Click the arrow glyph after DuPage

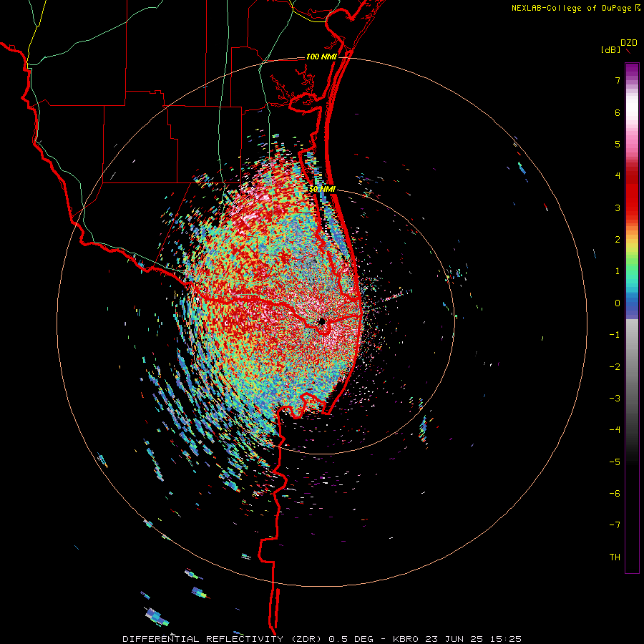[x=638, y=8]
